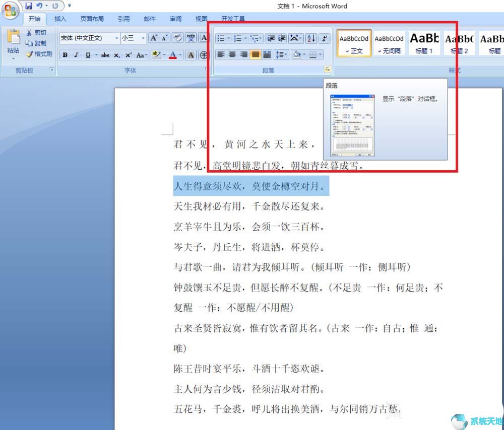Switch to the 审阅 tab

click(175, 19)
